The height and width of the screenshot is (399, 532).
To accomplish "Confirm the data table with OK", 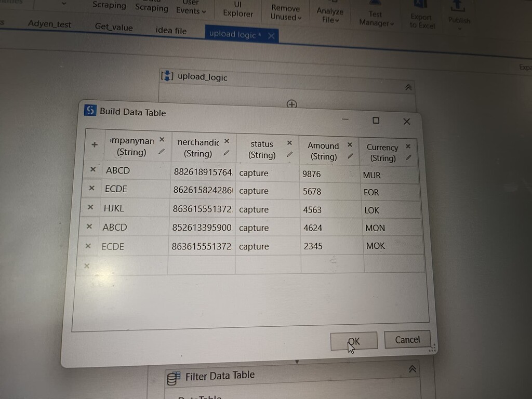I will click(354, 340).
